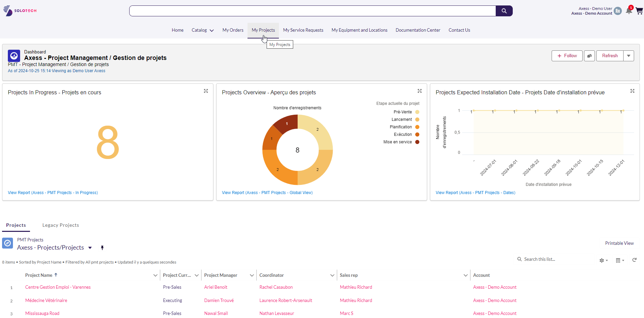Open Nathan Levasseur coordinator link
The height and width of the screenshot is (318, 644).
coord(277,314)
